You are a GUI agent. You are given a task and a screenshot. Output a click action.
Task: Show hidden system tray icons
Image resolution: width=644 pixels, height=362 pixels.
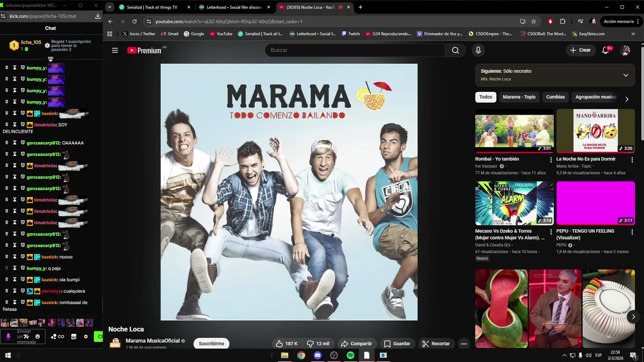pyautogui.click(x=564, y=355)
